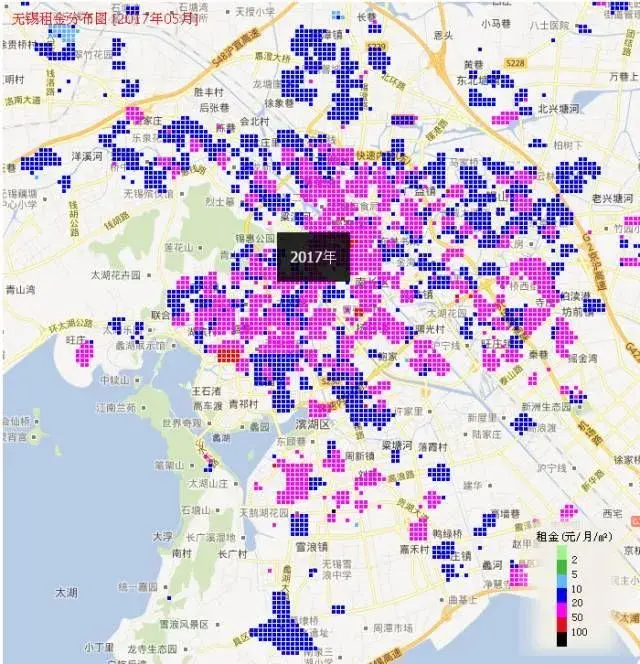Click the 建华 label

coord(472,485)
